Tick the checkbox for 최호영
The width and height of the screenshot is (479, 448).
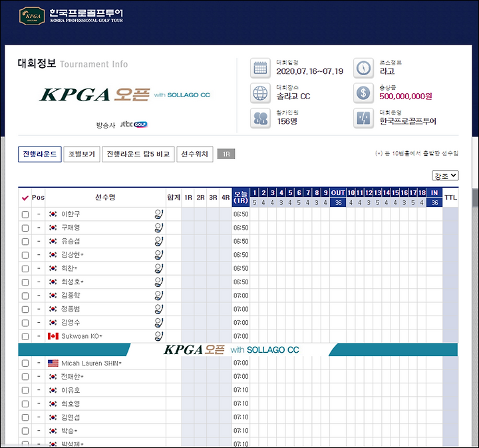(25, 404)
